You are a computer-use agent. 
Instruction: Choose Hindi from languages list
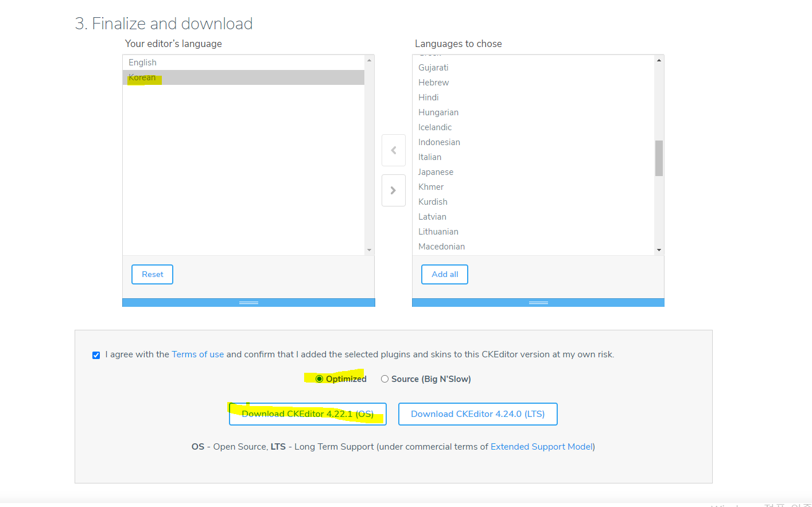(533, 97)
